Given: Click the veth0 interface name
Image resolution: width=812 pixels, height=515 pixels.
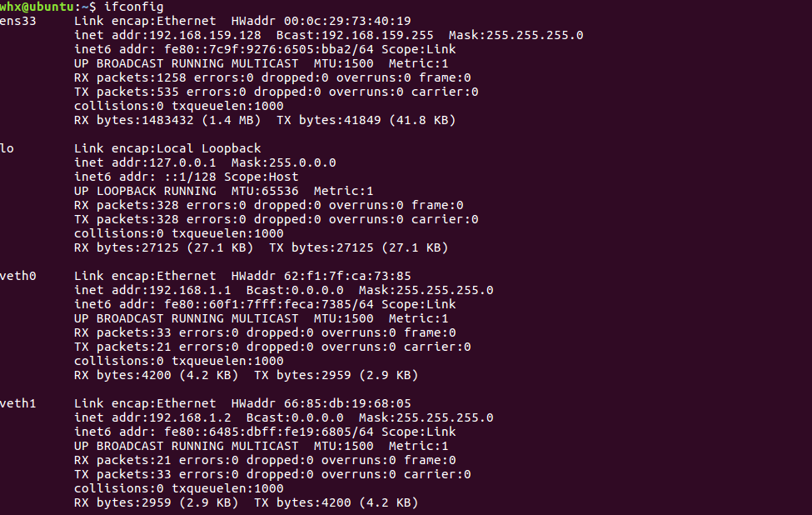Looking at the screenshot, I should click(18, 276).
